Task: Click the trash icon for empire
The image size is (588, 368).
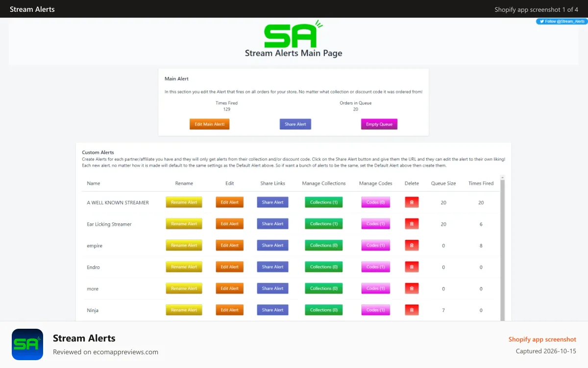Action: pyautogui.click(x=412, y=245)
